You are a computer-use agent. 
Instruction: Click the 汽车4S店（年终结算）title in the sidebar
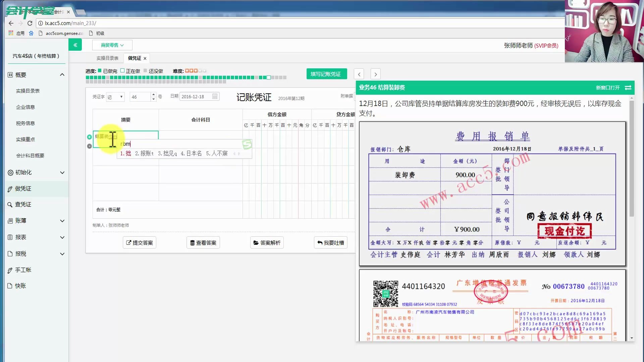click(36, 56)
